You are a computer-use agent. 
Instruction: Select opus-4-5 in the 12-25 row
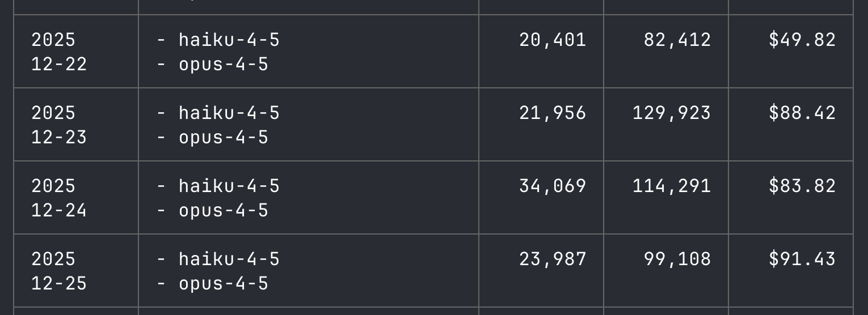pos(223,283)
